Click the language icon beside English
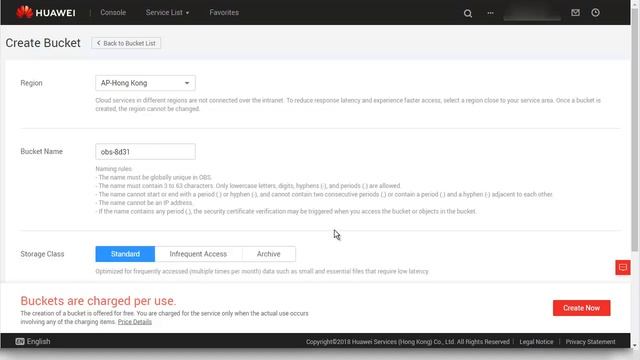Viewport: 640px width, 360px height. (x=20, y=341)
